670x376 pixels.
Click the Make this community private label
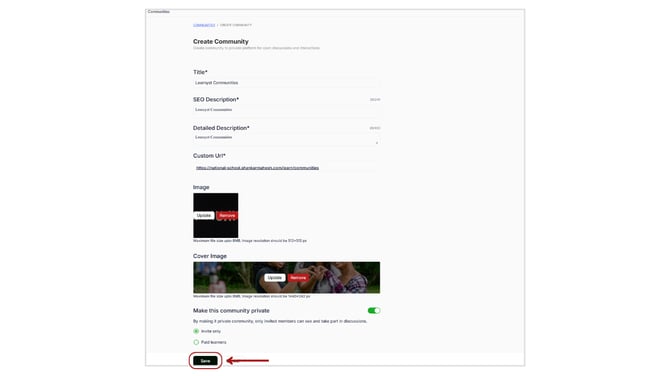tap(231, 311)
